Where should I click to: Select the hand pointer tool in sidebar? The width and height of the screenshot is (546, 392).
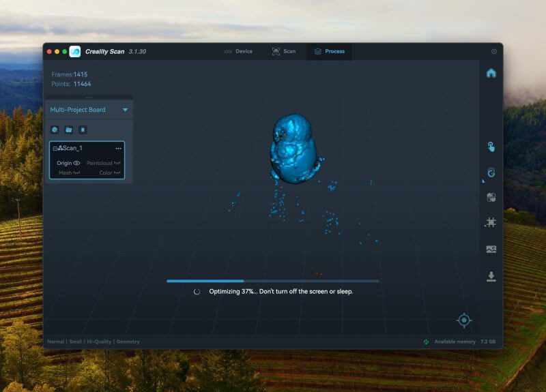pos(491,147)
